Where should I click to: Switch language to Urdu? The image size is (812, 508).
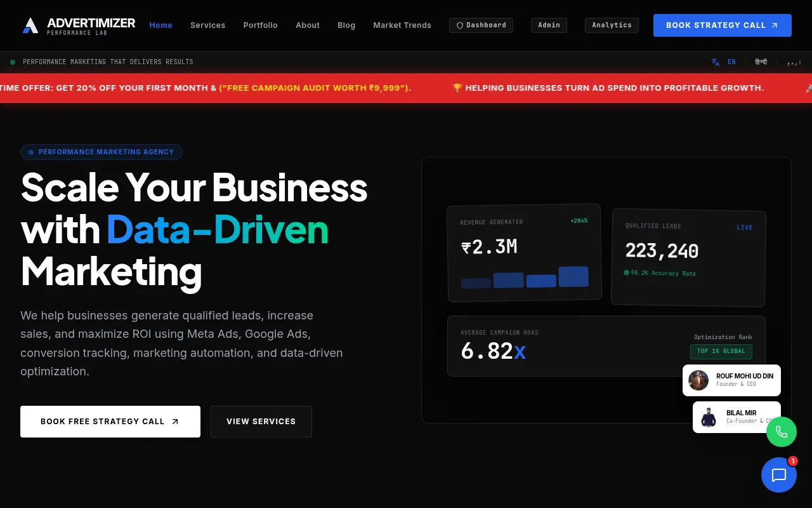tap(794, 62)
